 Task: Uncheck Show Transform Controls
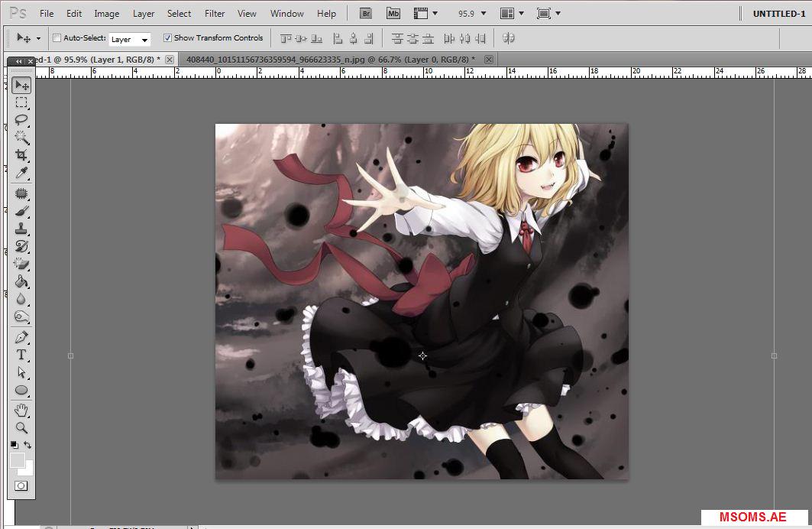168,38
